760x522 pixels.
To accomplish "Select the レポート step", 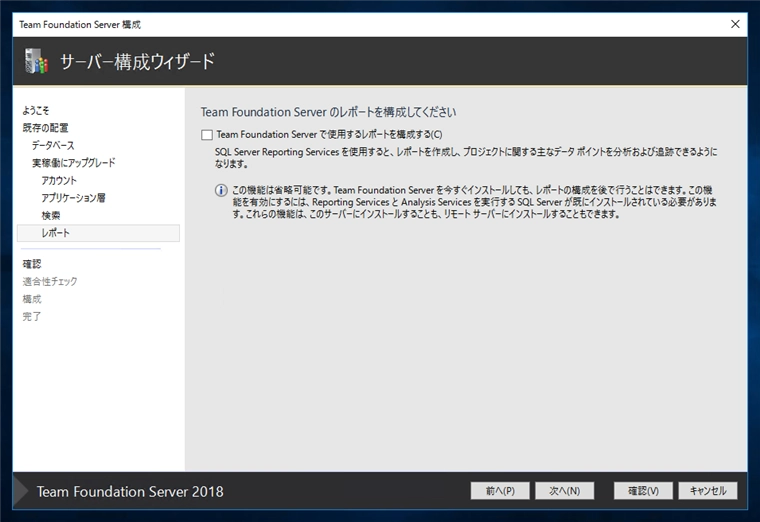I will [x=98, y=233].
